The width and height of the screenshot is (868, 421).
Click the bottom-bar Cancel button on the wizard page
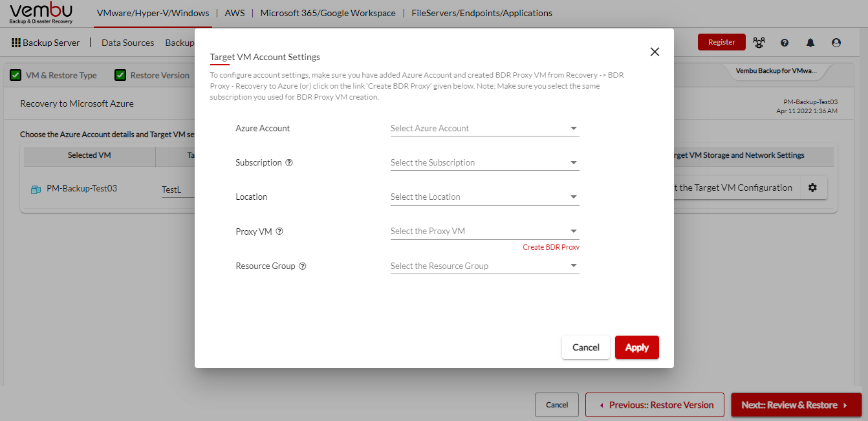[x=557, y=405]
